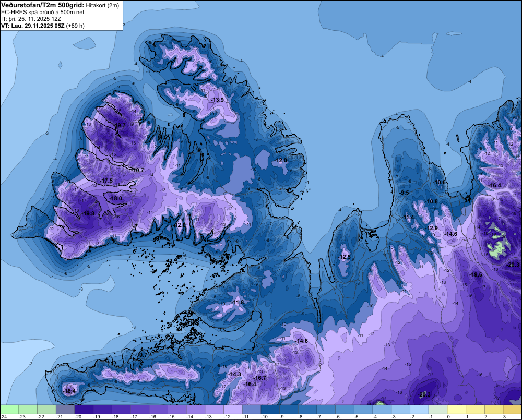The image size is (522, 420).
Task: Click the -10.7 temperature label
Action: coord(138,170)
